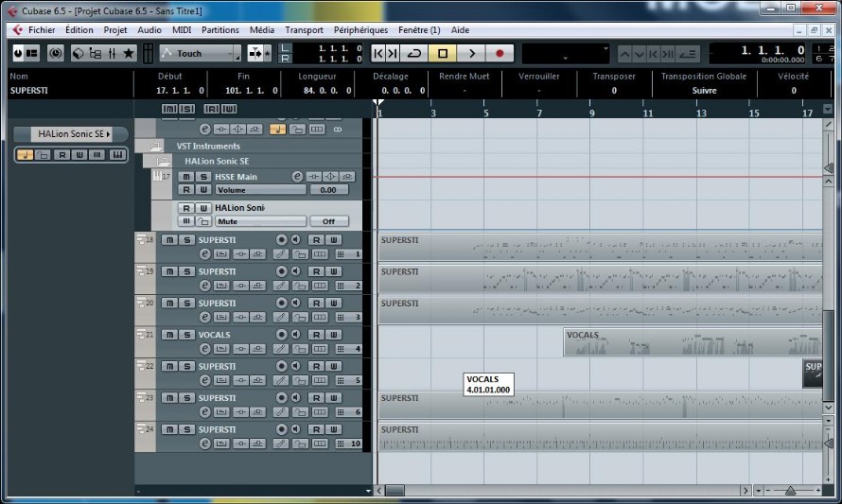Solo track 19 SUPERSTI
This screenshot has height=504, width=842.
click(187, 271)
